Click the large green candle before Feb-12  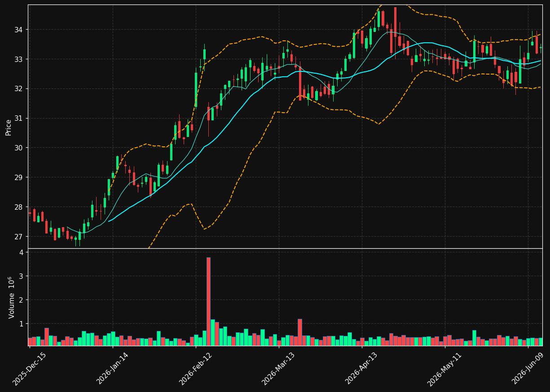(x=196, y=90)
